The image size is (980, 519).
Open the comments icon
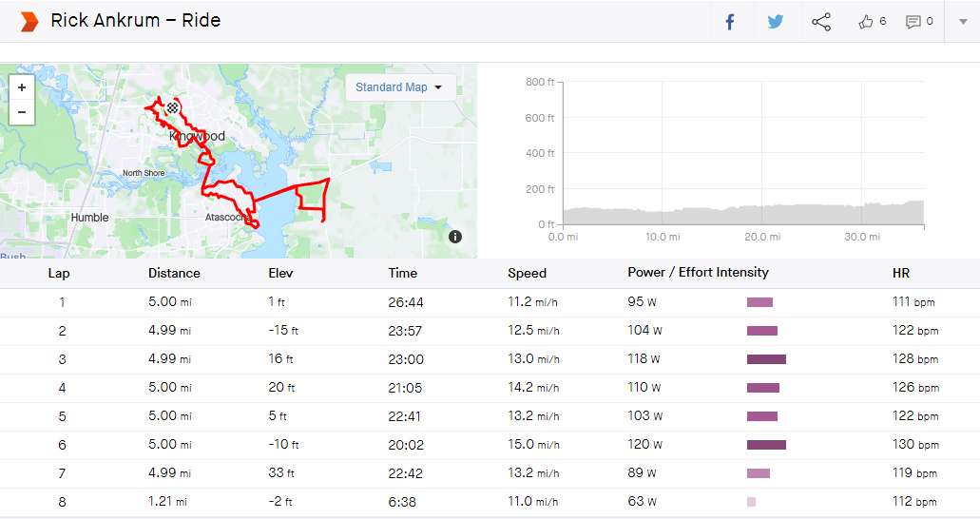(913, 22)
